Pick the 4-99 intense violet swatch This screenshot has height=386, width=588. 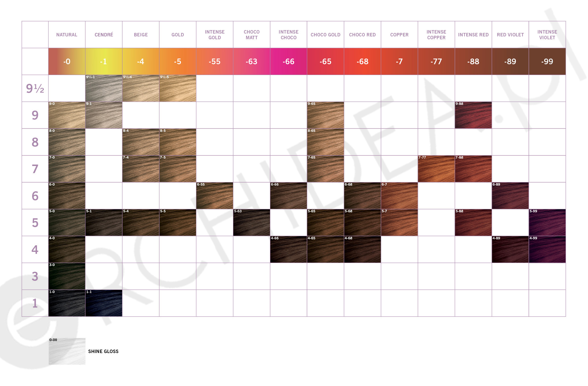click(547, 250)
